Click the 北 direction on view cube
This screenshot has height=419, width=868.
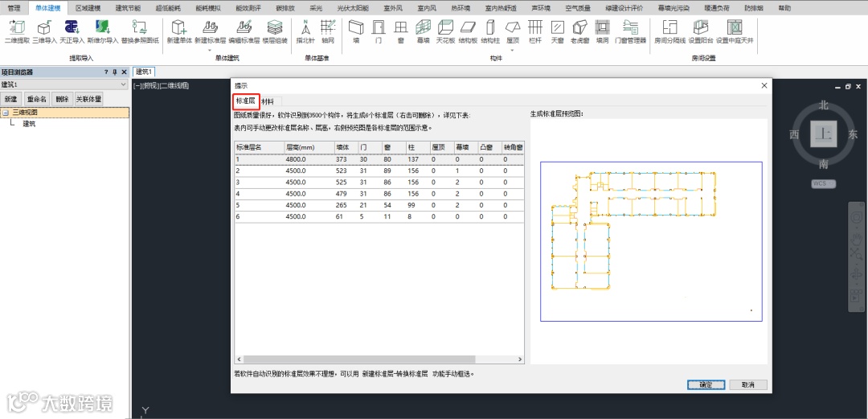point(823,105)
